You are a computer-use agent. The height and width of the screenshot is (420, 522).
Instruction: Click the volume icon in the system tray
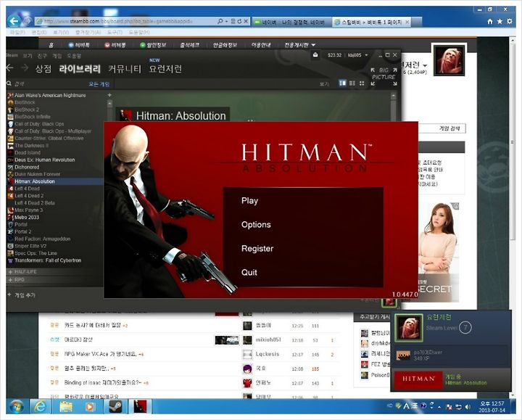coord(468,407)
